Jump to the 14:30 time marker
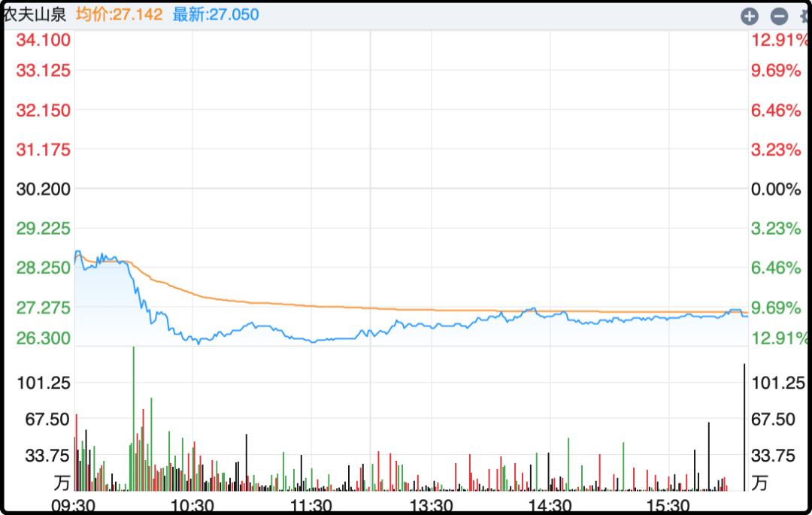Viewport: 812px width, 515px height. coord(550,504)
